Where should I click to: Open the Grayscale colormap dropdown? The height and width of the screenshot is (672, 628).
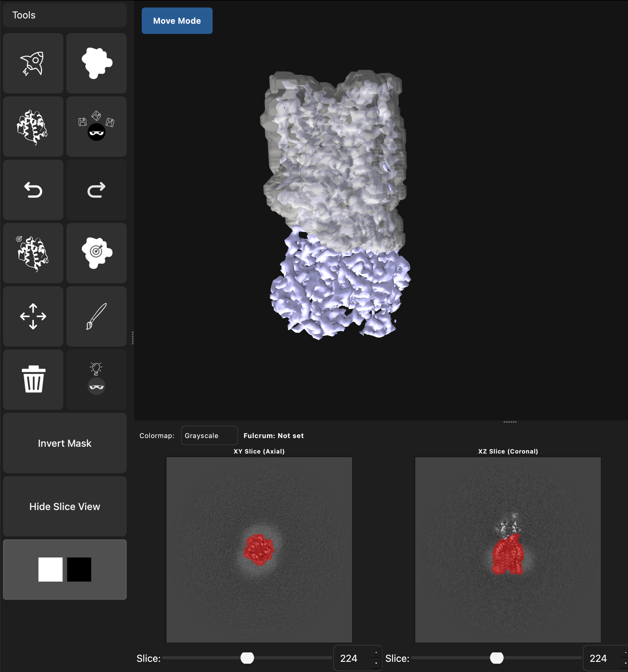(209, 435)
